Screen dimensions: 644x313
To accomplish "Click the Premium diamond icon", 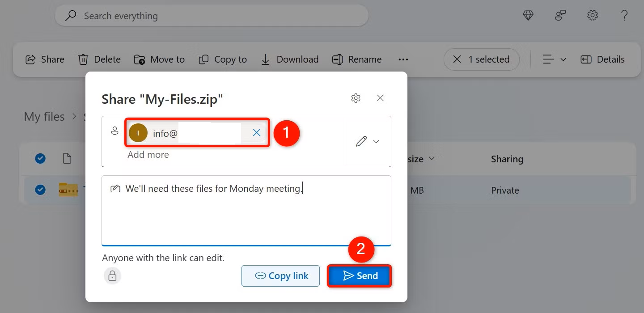I will point(528,16).
